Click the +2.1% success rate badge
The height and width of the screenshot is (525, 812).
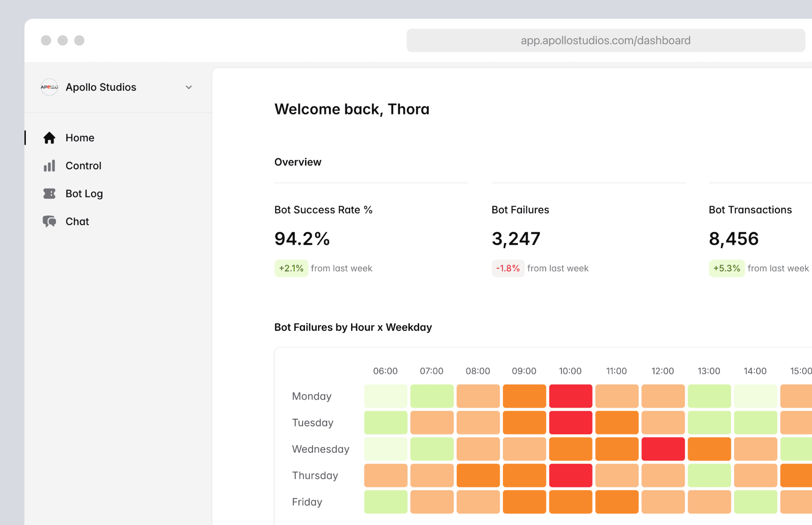(x=291, y=268)
